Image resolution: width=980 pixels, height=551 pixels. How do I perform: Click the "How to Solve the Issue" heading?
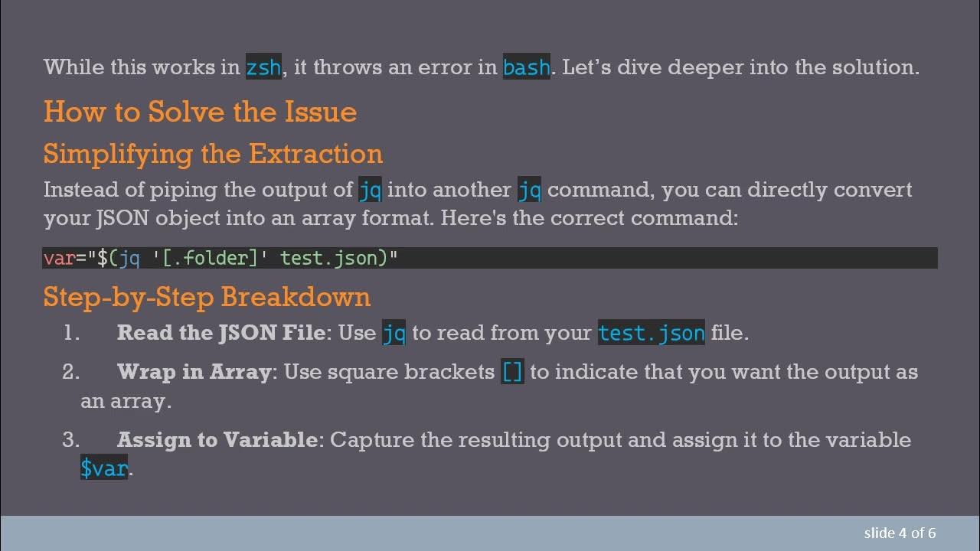tap(200, 112)
